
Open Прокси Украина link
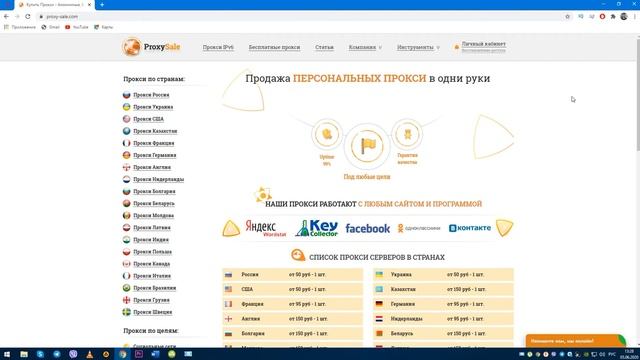(153, 107)
